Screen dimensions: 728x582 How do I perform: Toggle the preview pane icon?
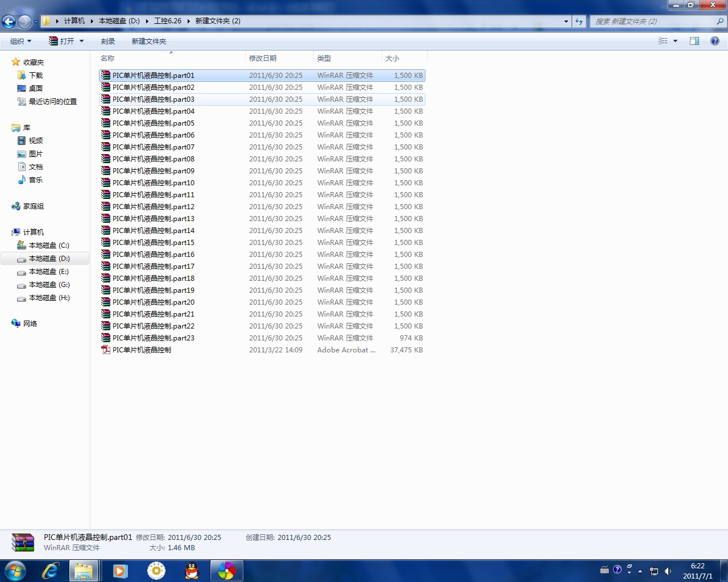tap(694, 41)
